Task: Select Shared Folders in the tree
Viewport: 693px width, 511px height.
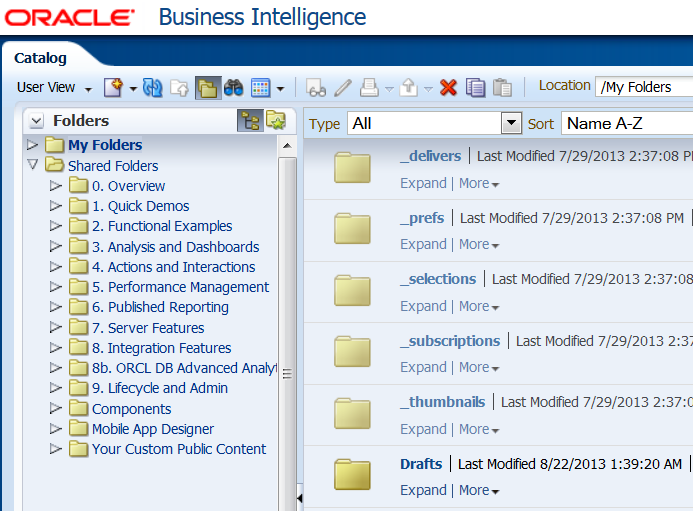Action: 113,166
